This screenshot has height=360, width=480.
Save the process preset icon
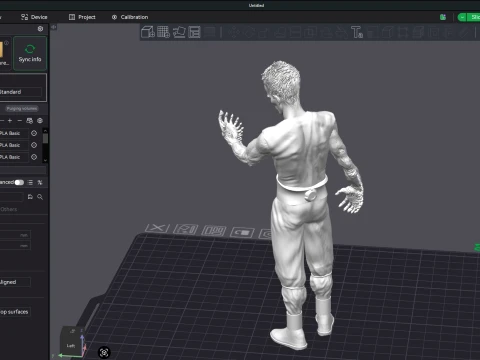(30, 197)
